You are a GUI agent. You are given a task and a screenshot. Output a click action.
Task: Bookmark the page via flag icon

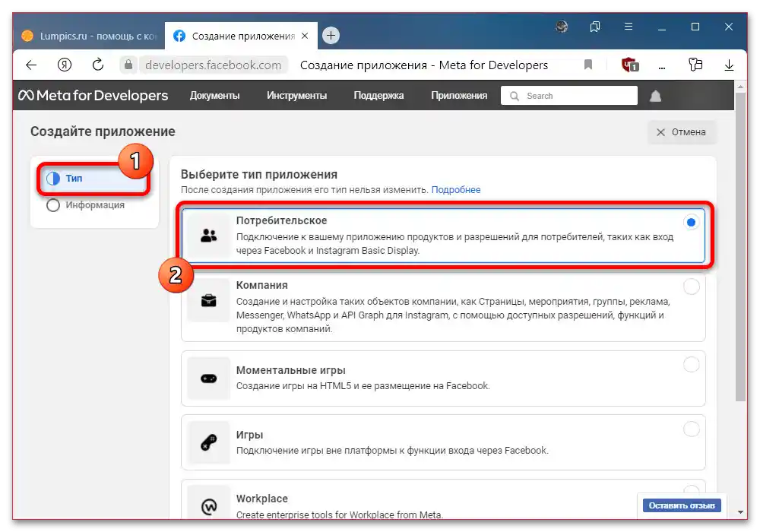[x=587, y=65]
